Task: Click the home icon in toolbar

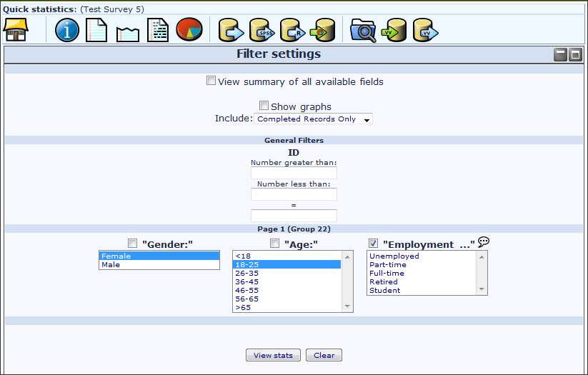Action: point(16,30)
